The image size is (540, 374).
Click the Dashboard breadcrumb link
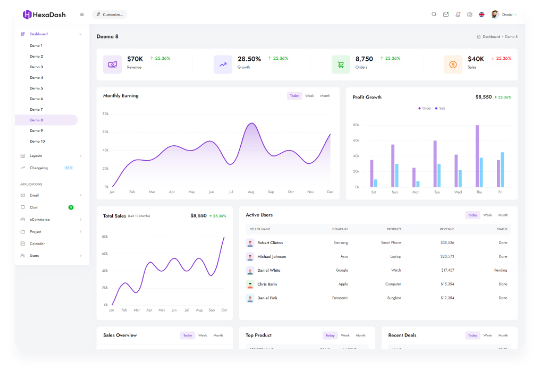pyautogui.click(x=491, y=37)
